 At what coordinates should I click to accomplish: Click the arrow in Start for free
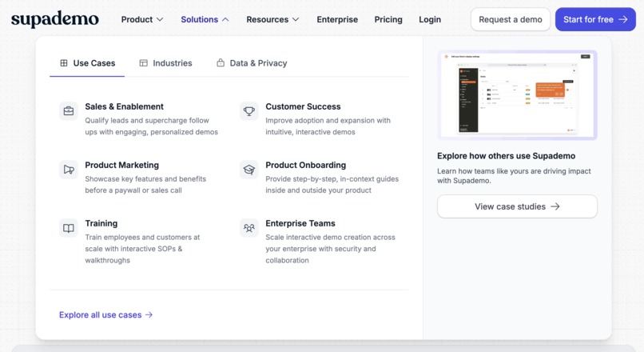tap(623, 19)
